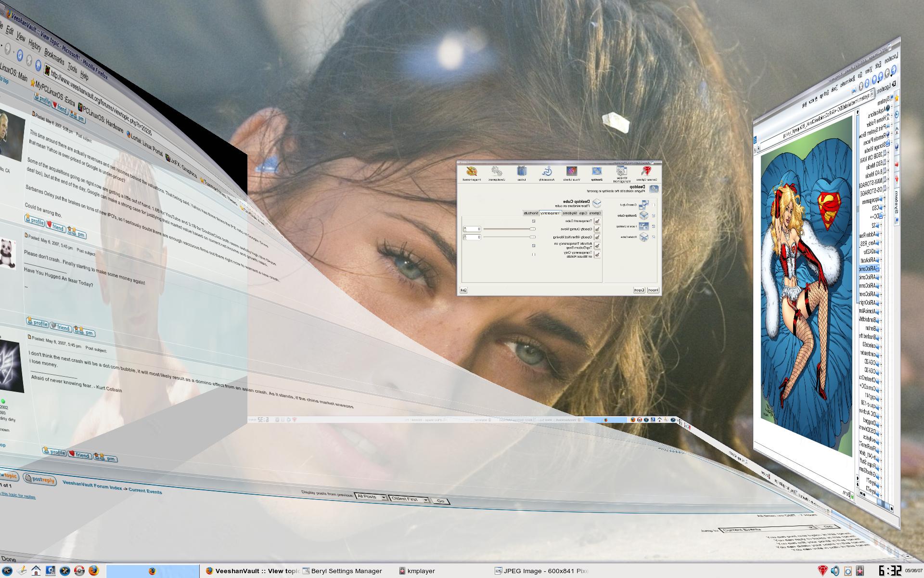Click Import button in Beryl Settings
This screenshot has width=924, height=578.
coord(653,290)
